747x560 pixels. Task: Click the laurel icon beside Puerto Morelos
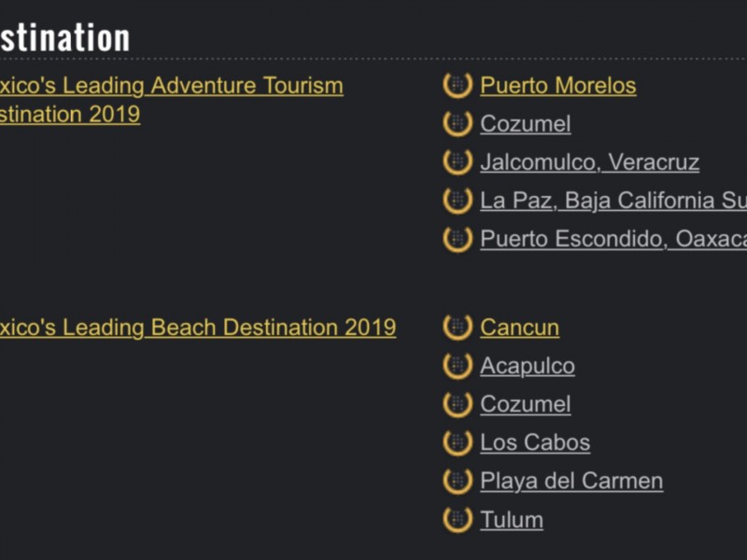coord(458,85)
